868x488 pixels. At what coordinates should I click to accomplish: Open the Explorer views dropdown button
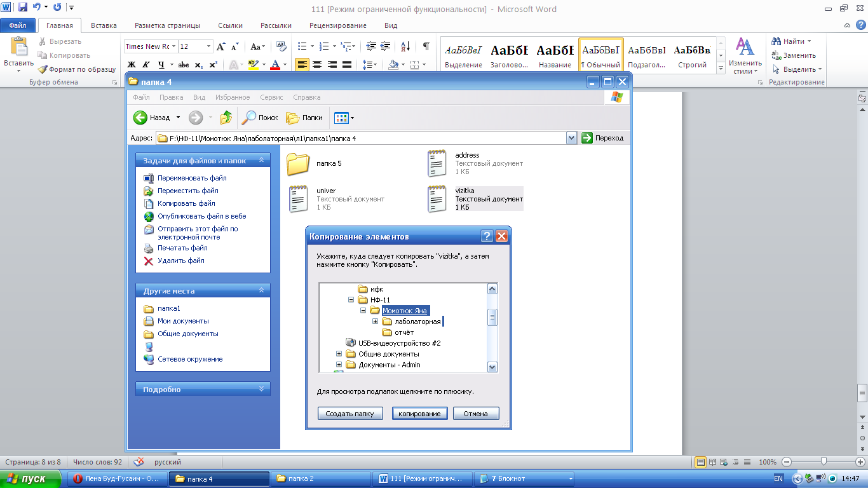click(x=344, y=118)
